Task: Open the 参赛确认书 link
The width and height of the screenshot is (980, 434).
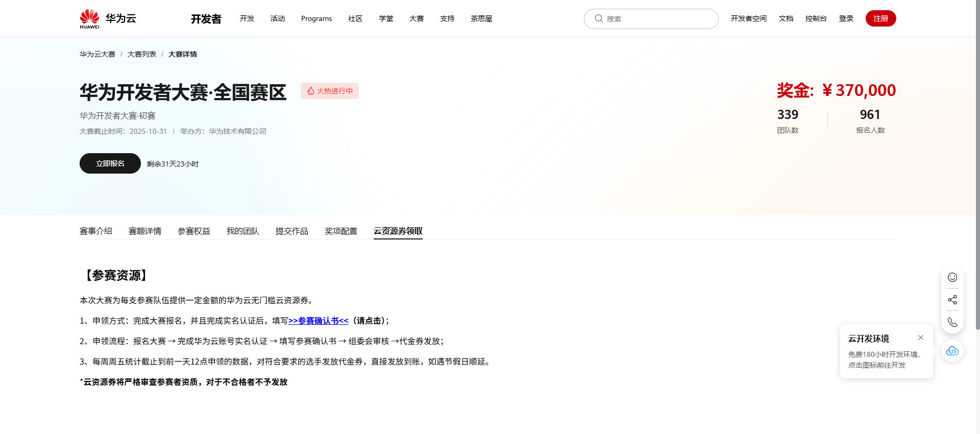Action: [x=318, y=321]
